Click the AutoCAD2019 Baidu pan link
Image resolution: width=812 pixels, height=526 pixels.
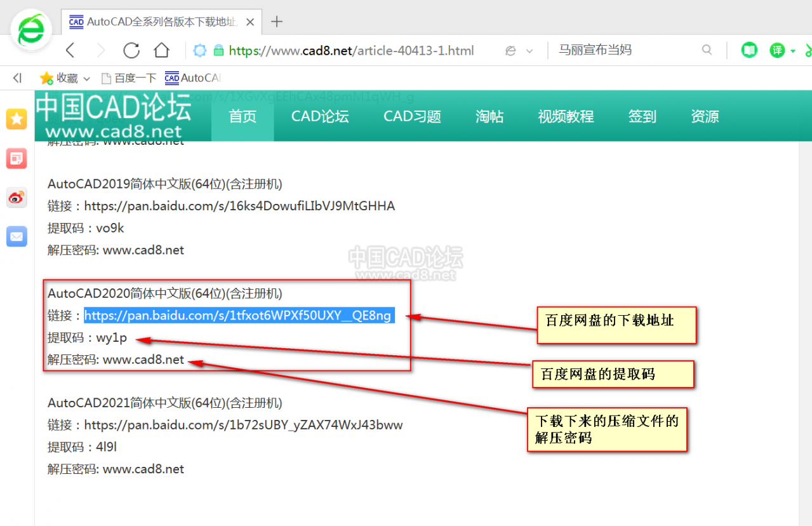coord(239,206)
